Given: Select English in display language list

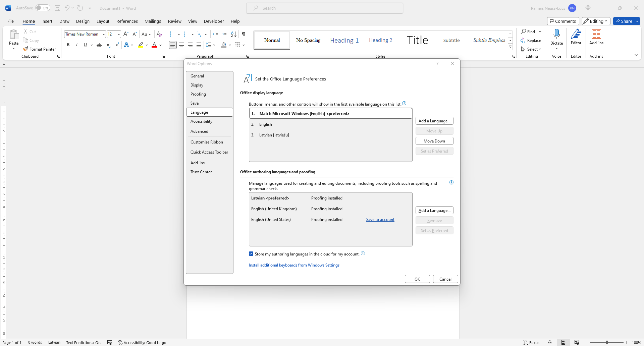Looking at the screenshot, I should point(331,124).
